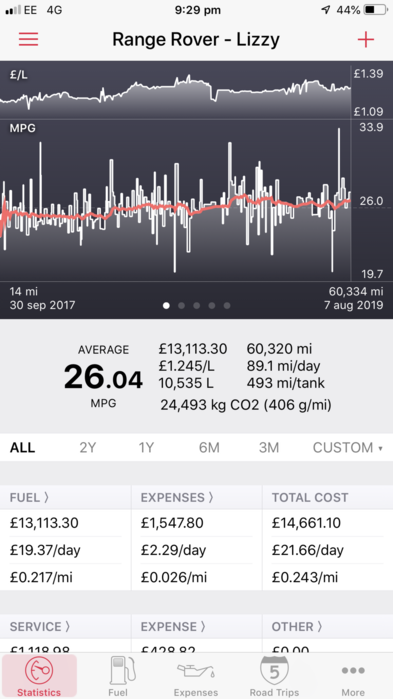Select the 2Y time range

point(88,447)
